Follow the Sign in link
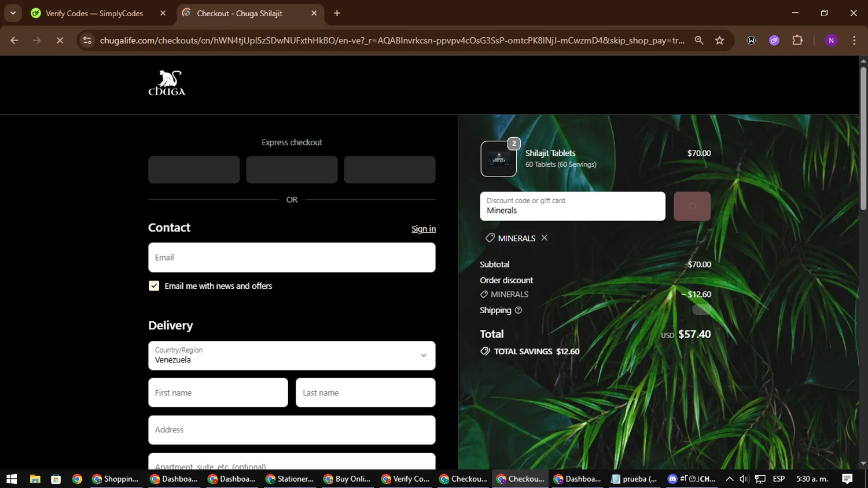The image size is (868, 488). point(424,229)
